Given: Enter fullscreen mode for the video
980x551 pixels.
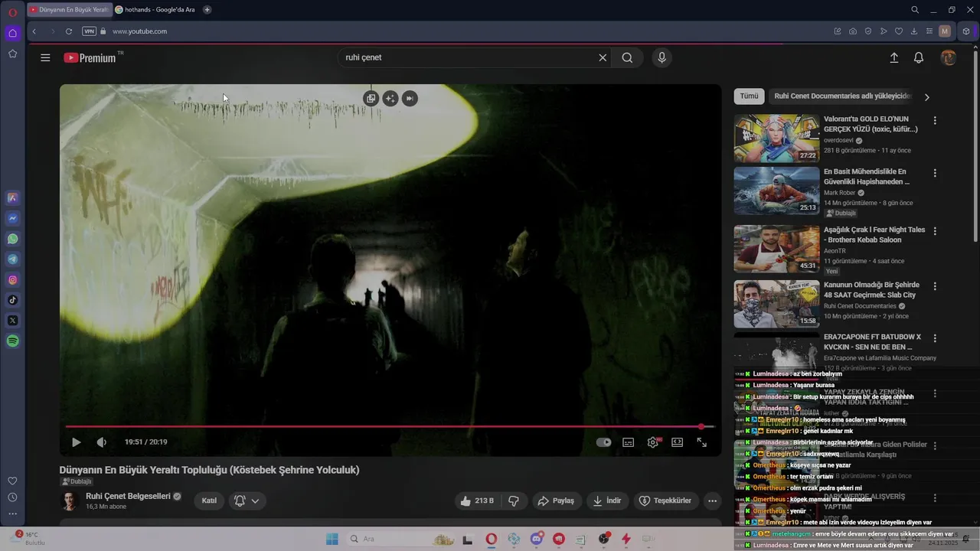Looking at the screenshot, I should (701, 442).
